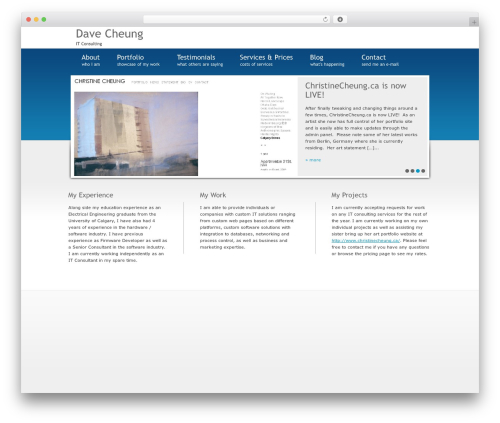
Task: Click the My Projects heading
Action: tap(349, 195)
